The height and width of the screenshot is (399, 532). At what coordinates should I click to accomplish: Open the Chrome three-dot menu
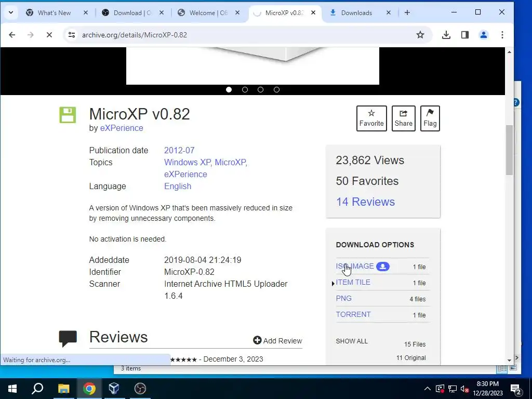502,35
